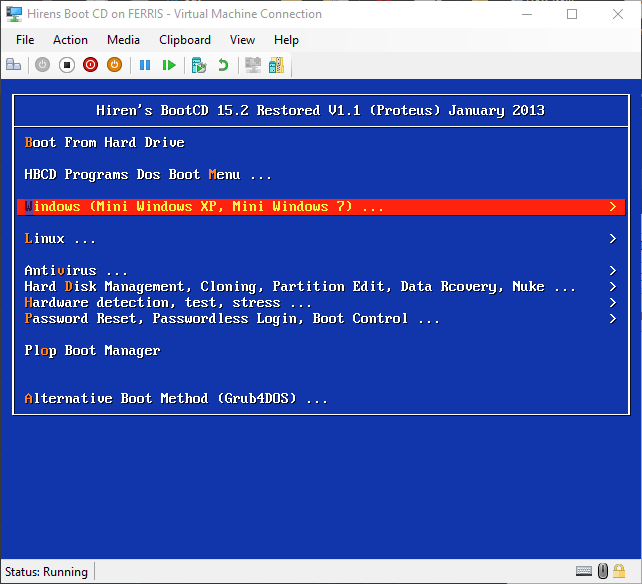Minimize the Virtual Machine Connection window
The width and height of the screenshot is (642, 584).
527,14
